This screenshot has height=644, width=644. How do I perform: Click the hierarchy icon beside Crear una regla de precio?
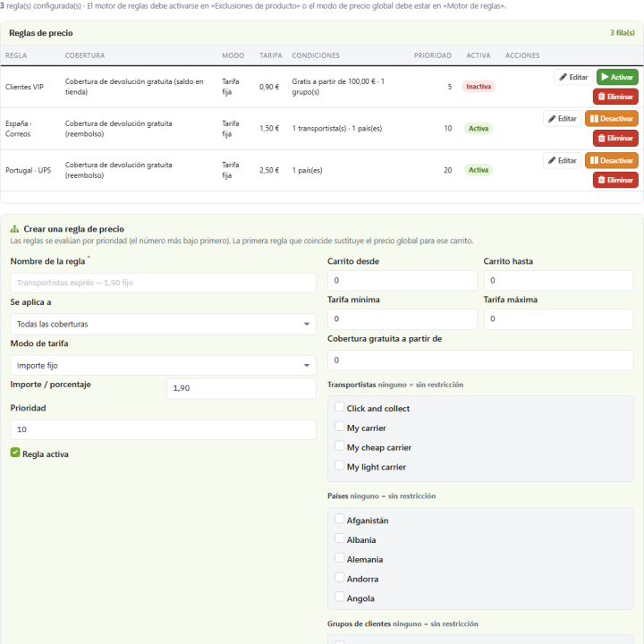pyautogui.click(x=14, y=229)
